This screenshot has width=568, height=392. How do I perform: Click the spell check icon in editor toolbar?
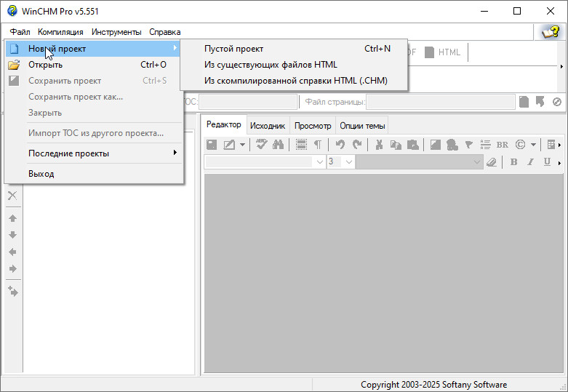tap(262, 145)
